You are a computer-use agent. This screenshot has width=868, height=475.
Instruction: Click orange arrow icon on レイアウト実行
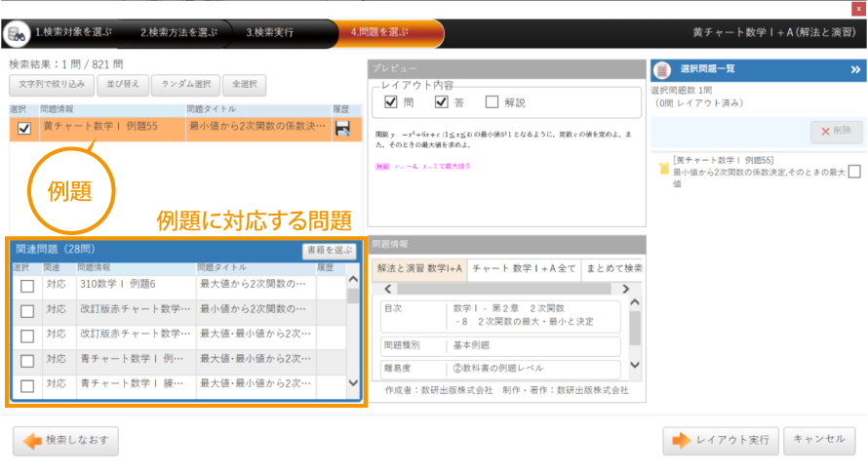(681, 440)
